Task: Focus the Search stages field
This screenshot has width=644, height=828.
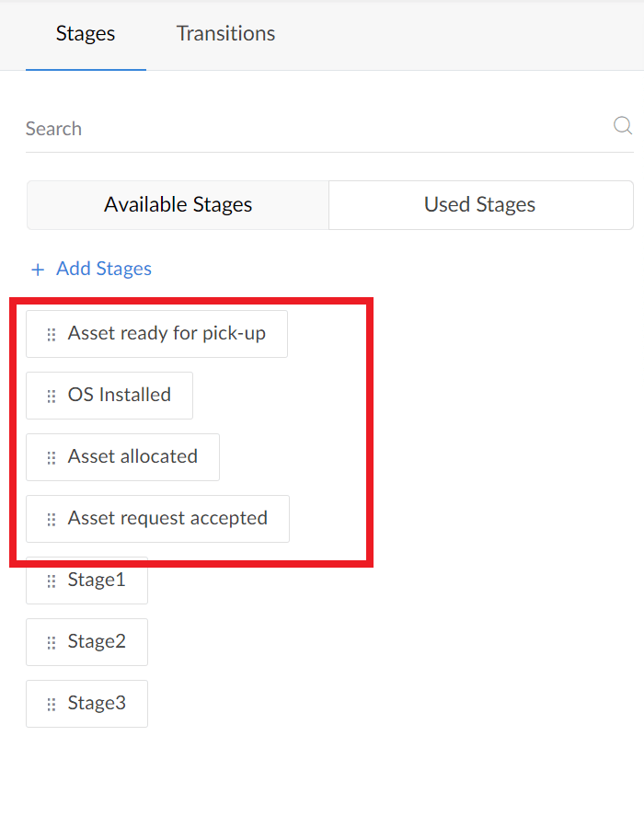Action: tap(316, 128)
